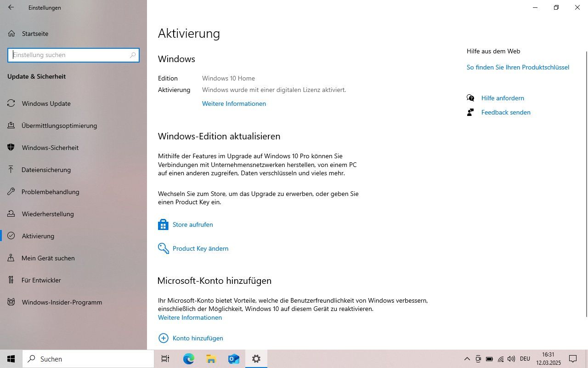The width and height of the screenshot is (588, 368).
Task: Click Hilfe anfordern link
Action: click(503, 98)
